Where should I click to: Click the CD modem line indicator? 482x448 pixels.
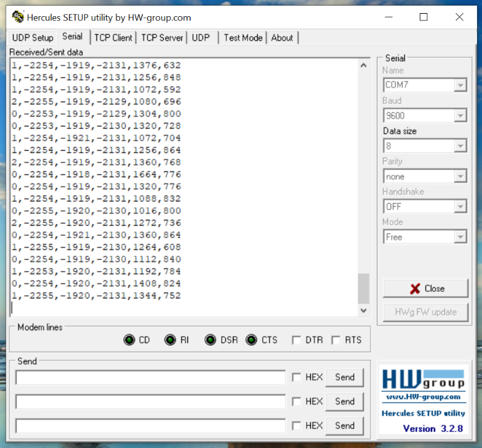pyautogui.click(x=129, y=340)
